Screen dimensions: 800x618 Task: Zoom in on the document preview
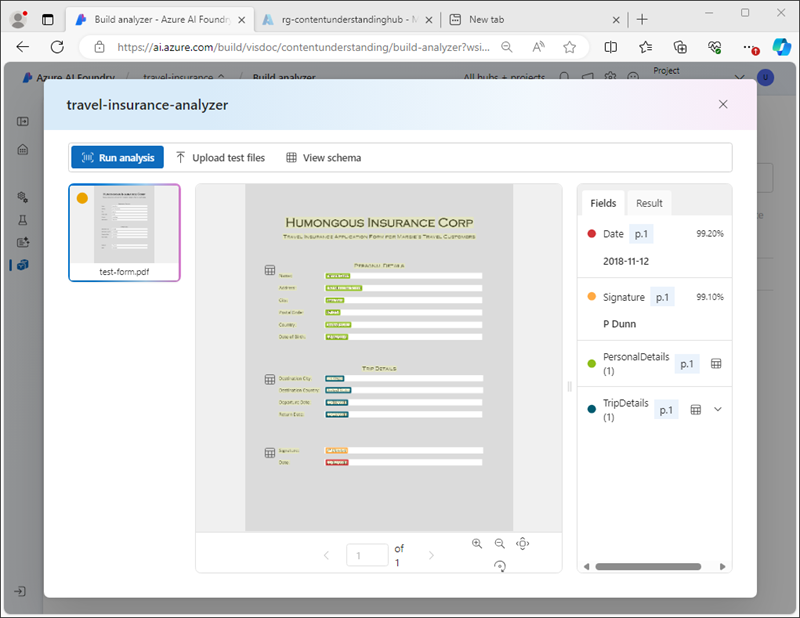477,543
